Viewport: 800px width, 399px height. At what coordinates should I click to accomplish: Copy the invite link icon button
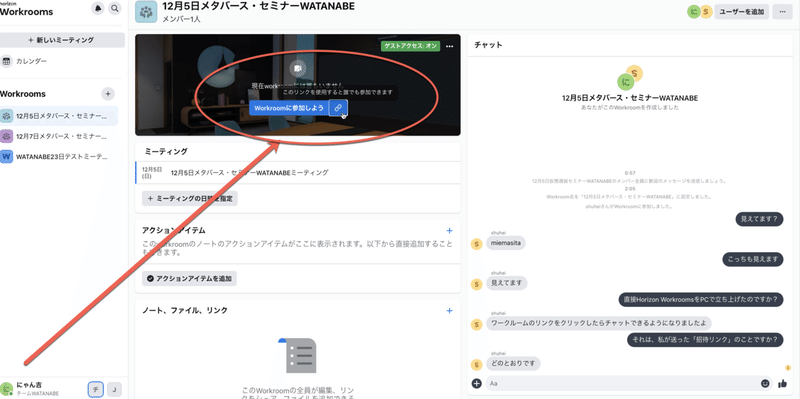[x=338, y=108]
